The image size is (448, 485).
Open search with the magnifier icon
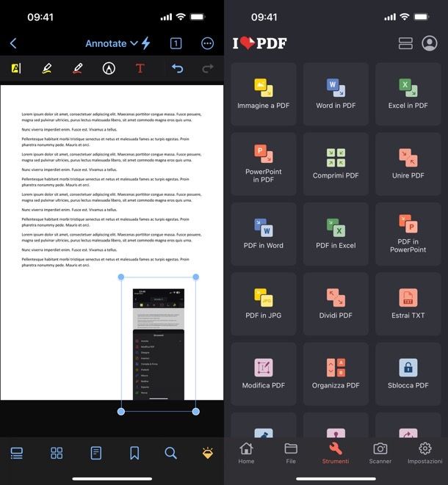click(170, 453)
